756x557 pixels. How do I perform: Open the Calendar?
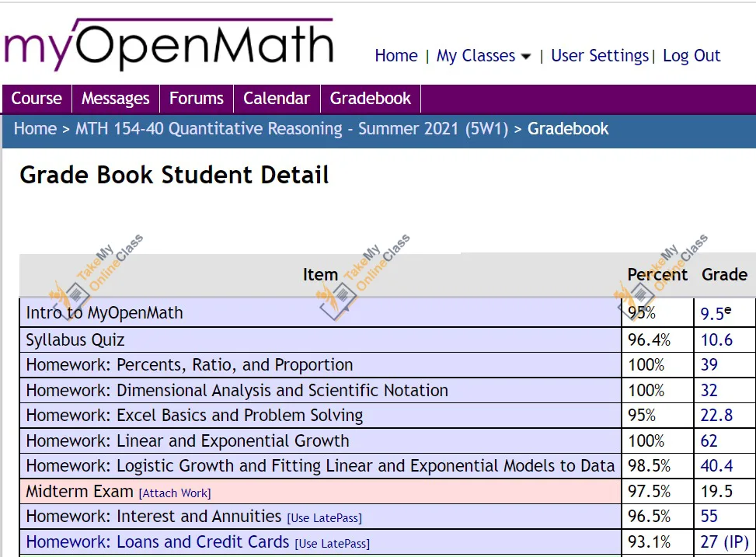click(x=276, y=99)
